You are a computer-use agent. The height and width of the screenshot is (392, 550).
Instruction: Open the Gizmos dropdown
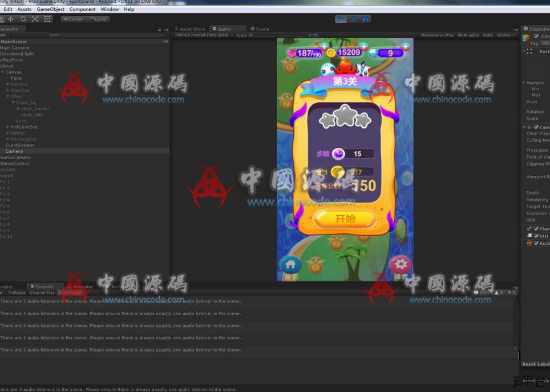tap(505, 35)
